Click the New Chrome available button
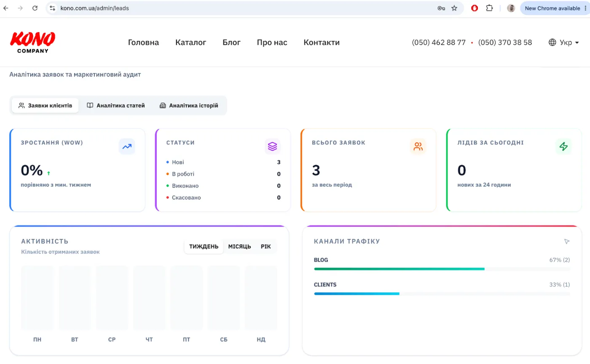590x364 pixels. tap(555, 8)
